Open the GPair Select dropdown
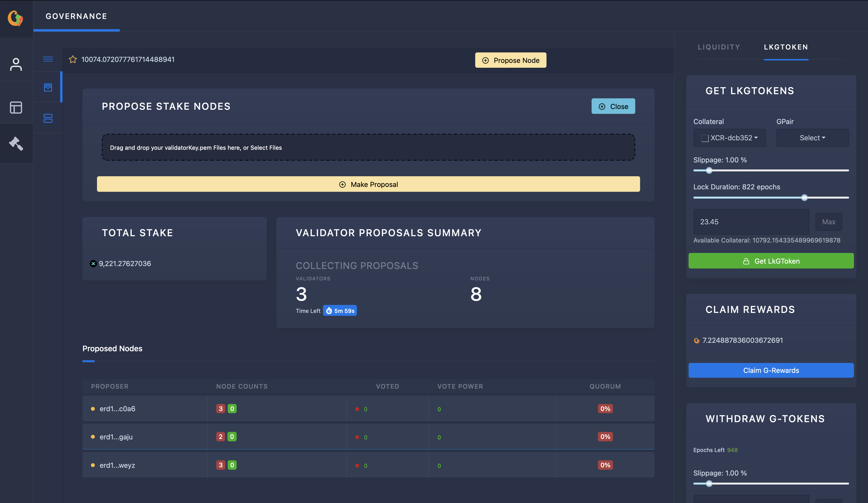This screenshot has width=868, height=503. [812, 138]
